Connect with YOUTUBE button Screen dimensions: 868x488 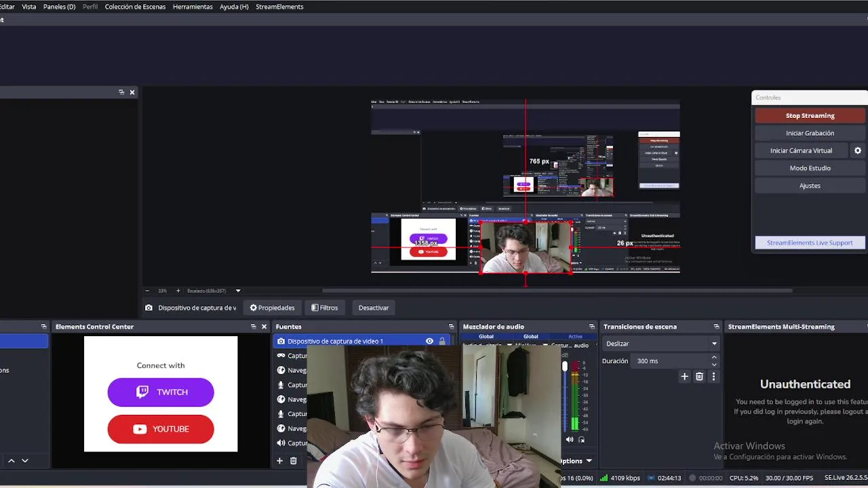(x=161, y=429)
